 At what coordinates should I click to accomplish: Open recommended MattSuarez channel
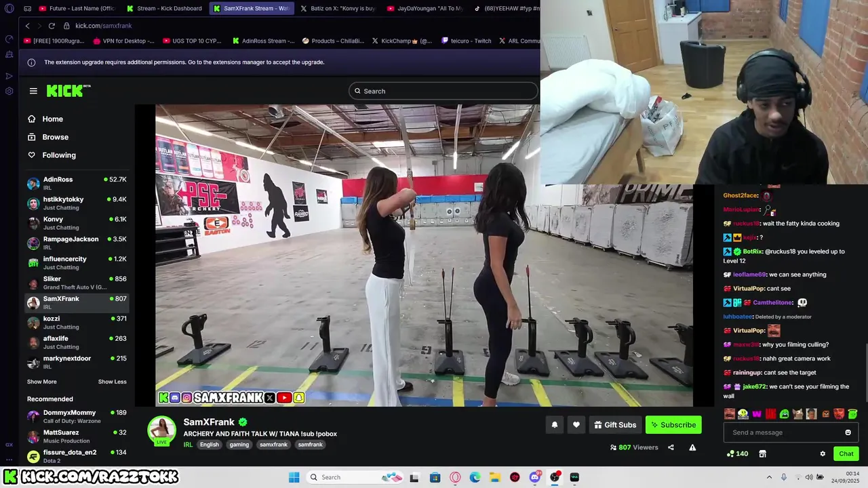77,436
